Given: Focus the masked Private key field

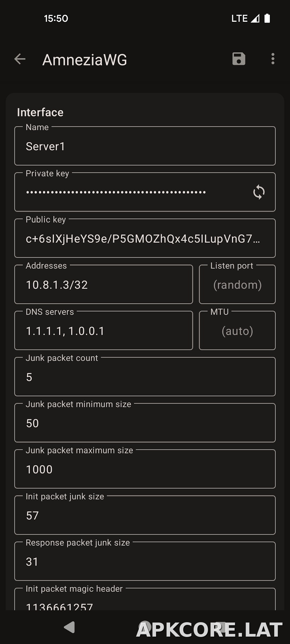Looking at the screenshot, I should pos(145,192).
